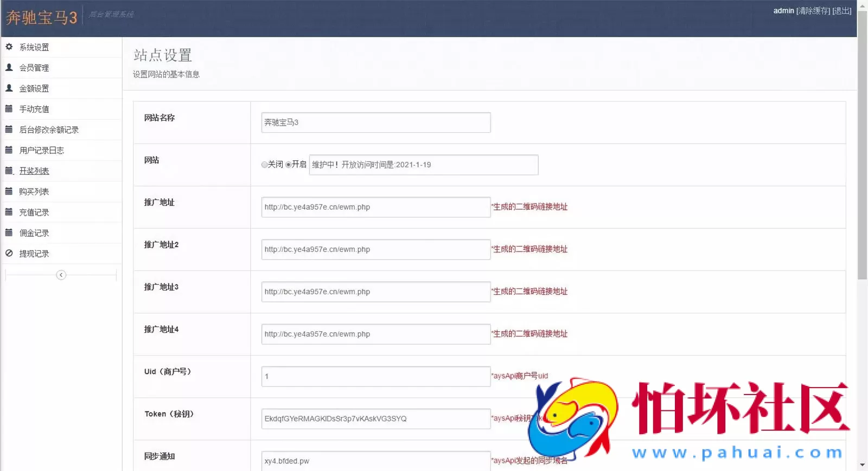Screen dimensions: 868x471
Task: Open the 购买列表 menu item
Action: click(x=34, y=192)
